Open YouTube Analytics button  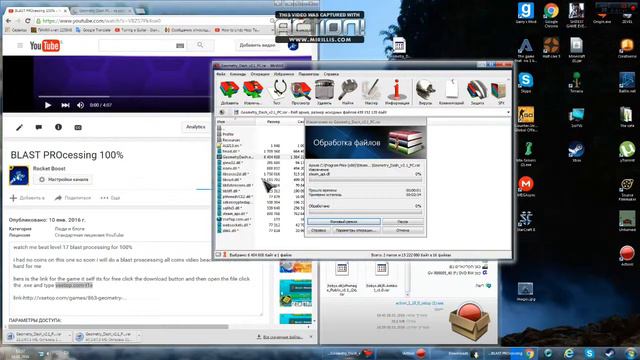[196, 127]
